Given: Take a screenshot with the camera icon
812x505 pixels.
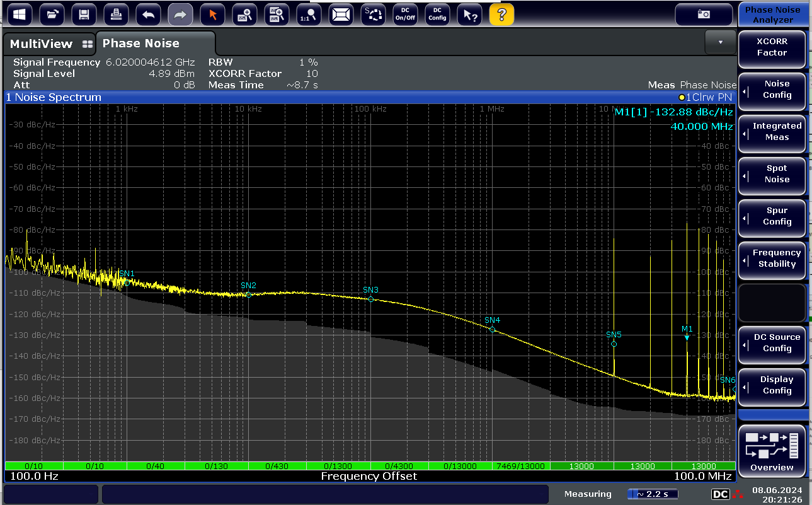Looking at the screenshot, I should click(x=704, y=14).
